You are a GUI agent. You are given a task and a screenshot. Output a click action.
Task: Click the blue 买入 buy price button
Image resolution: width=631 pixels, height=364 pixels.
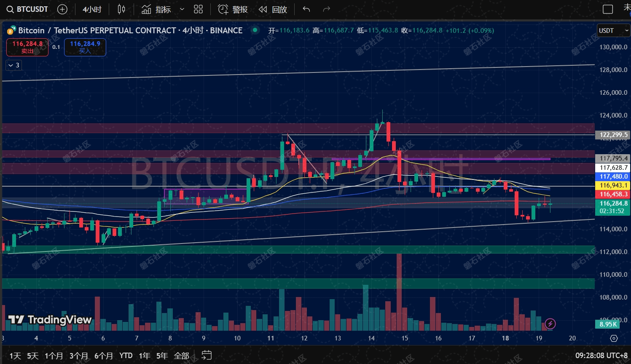(85, 47)
